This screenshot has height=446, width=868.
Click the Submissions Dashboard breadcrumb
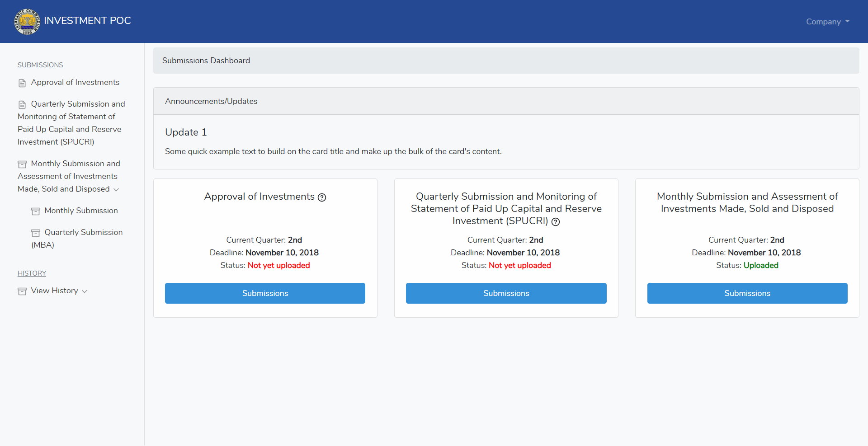[x=206, y=61]
